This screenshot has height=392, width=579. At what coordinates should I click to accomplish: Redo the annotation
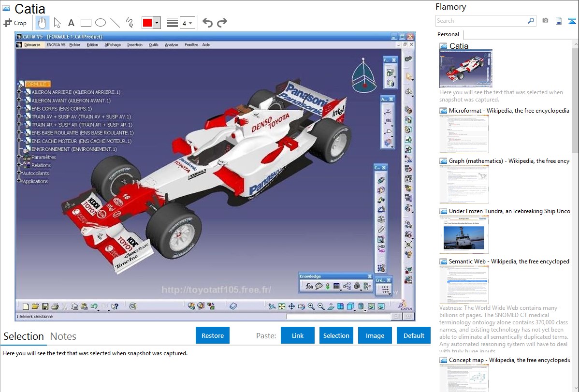pos(222,23)
